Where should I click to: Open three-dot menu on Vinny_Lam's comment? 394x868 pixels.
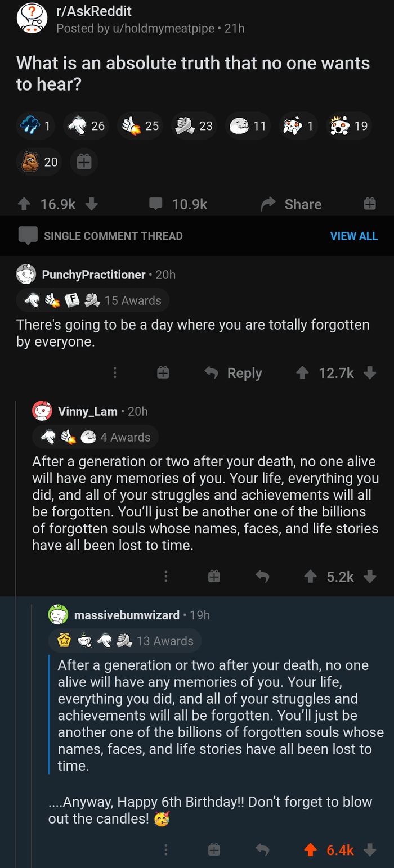[x=166, y=577]
